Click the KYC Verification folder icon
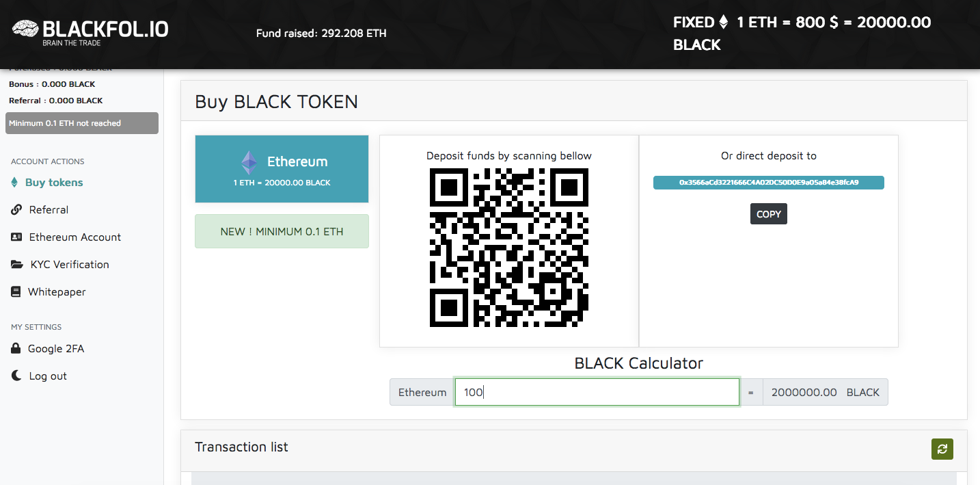The image size is (980, 485). point(16,265)
